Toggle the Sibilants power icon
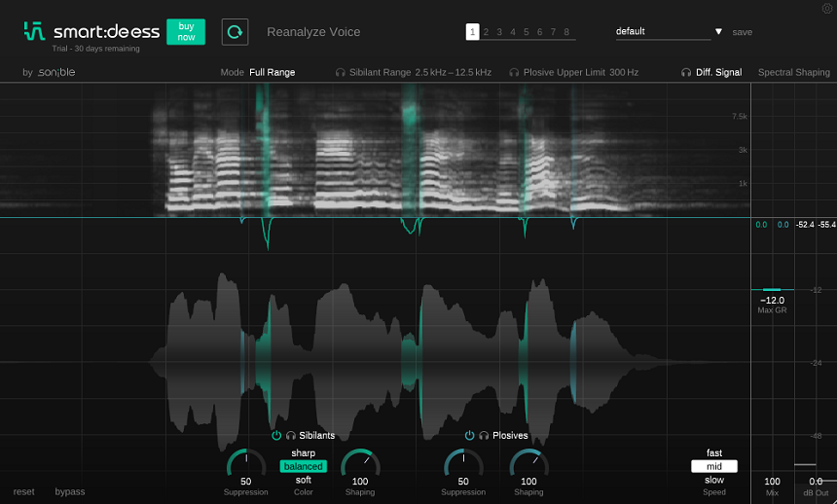This screenshot has height=504, width=837. pos(276,435)
